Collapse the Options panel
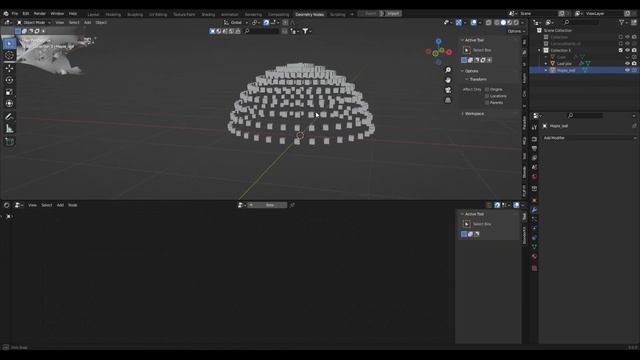 pos(462,71)
